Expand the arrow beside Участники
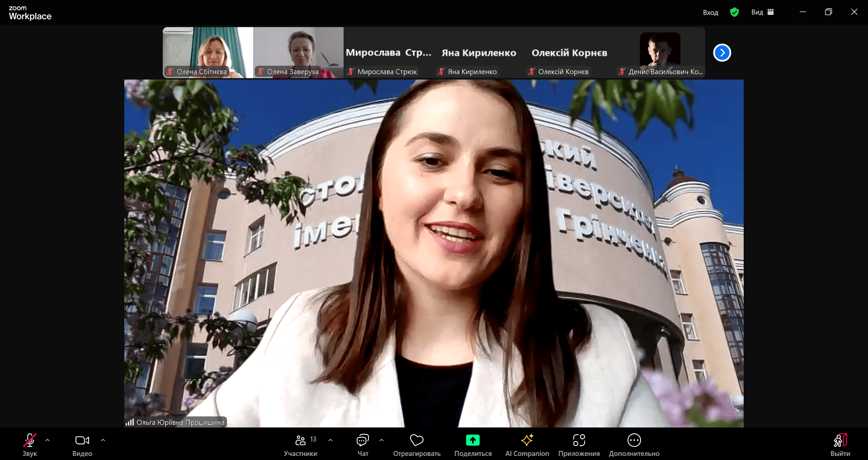This screenshot has width=868, height=460. tap(330, 440)
